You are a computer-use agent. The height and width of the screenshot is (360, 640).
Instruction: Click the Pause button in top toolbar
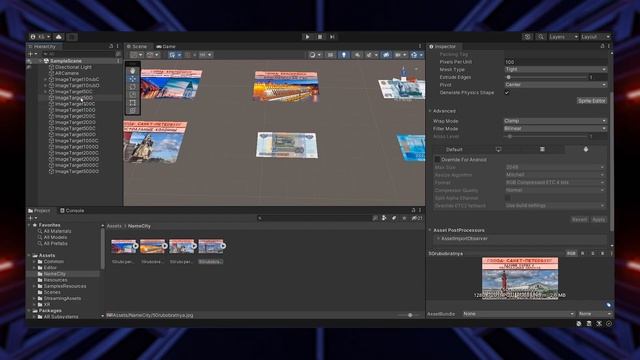320,37
